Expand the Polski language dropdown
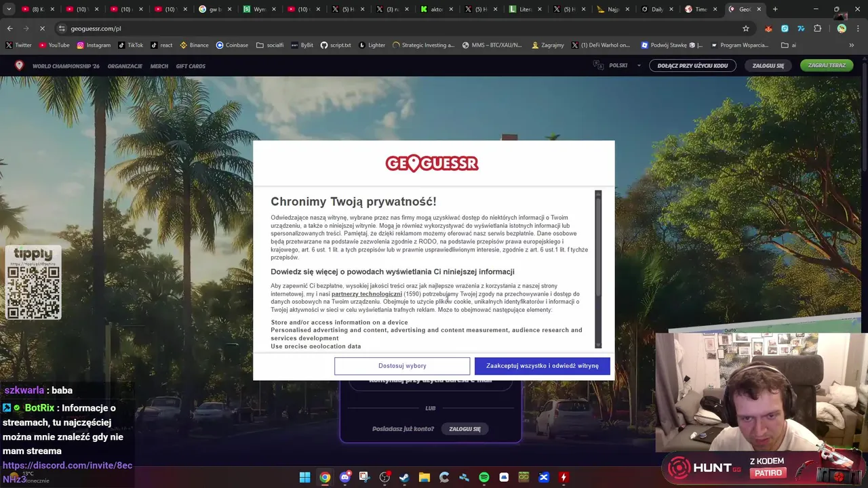This screenshot has width=868, height=488. [x=625, y=66]
